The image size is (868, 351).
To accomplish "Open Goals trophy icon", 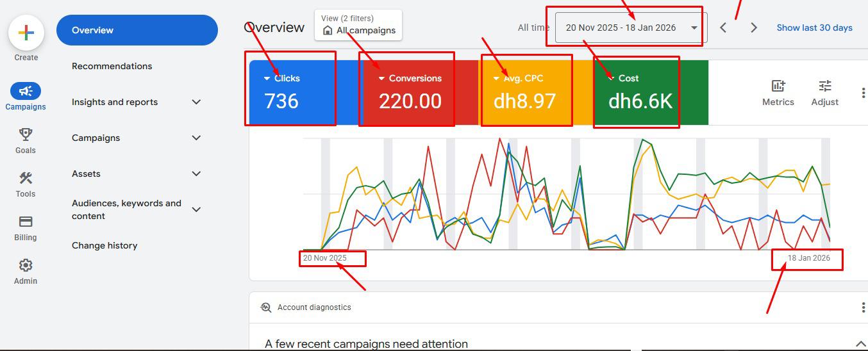I will pyautogui.click(x=26, y=135).
